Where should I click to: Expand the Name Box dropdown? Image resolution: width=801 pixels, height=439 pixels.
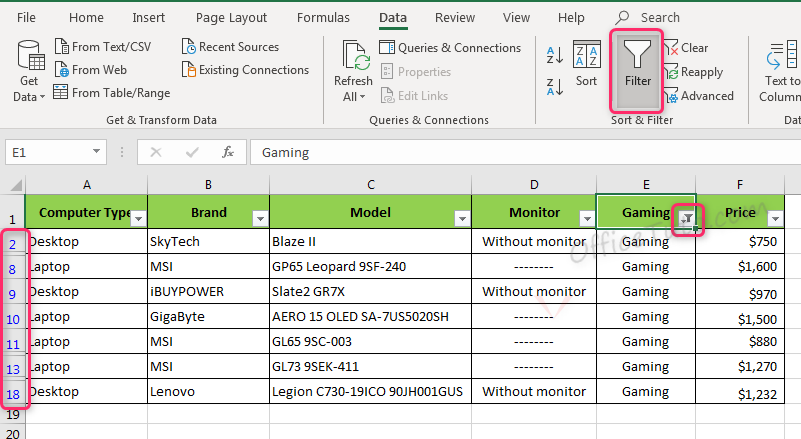click(96, 152)
